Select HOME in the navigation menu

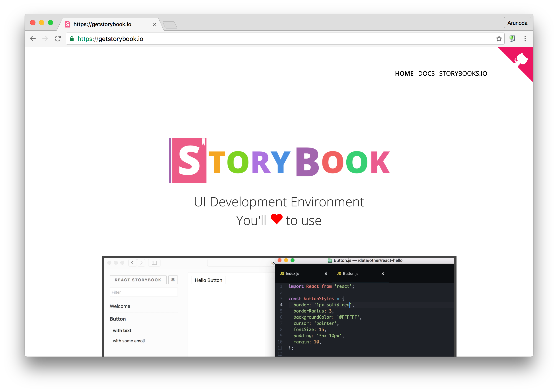point(404,74)
